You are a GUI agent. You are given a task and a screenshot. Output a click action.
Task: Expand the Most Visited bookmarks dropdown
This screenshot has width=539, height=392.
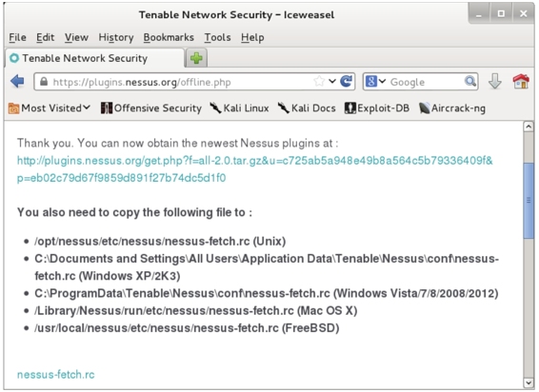coord(50,108)
